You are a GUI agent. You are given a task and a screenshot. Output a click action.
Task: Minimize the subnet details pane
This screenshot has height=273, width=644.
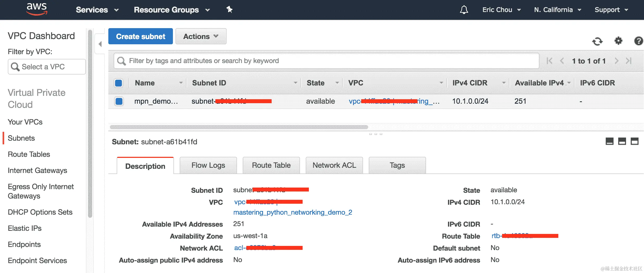pyautogui.click(x=609, y=141)
